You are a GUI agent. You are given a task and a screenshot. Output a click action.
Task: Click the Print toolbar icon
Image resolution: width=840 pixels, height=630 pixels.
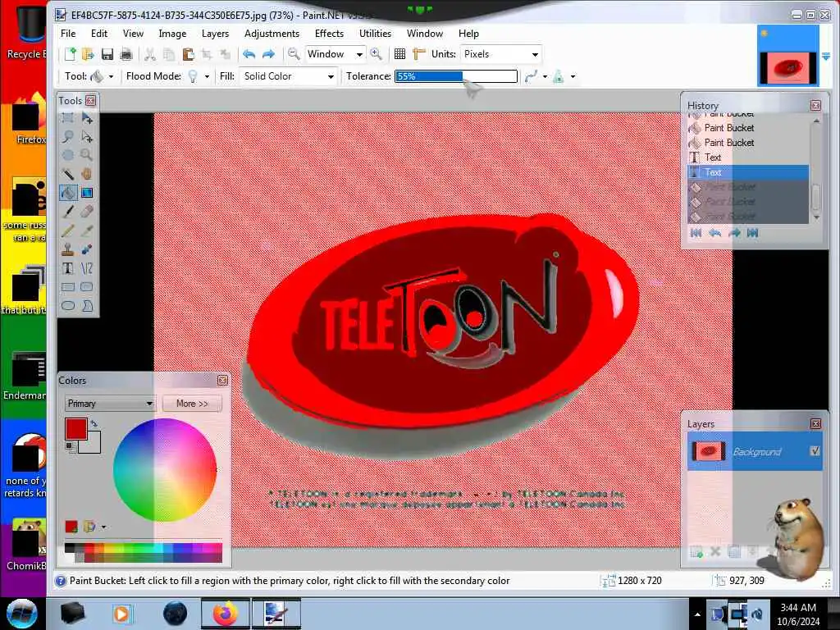126,54
